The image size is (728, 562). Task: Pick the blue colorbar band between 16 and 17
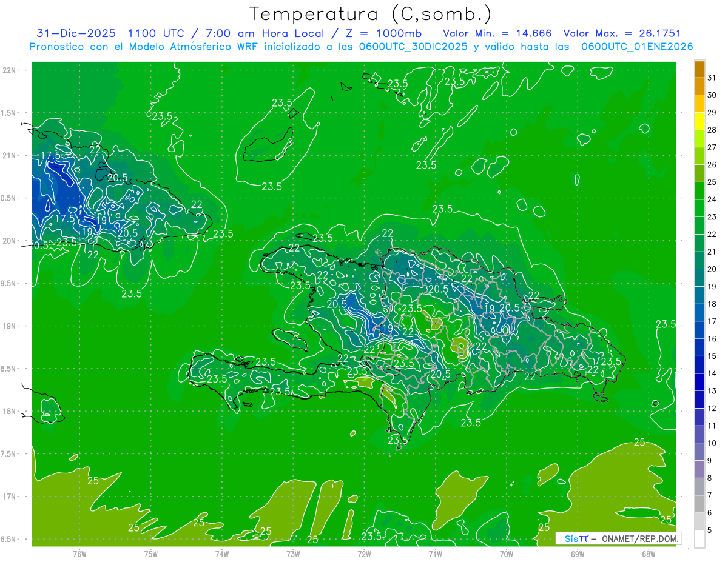click(x=699, y=330)
